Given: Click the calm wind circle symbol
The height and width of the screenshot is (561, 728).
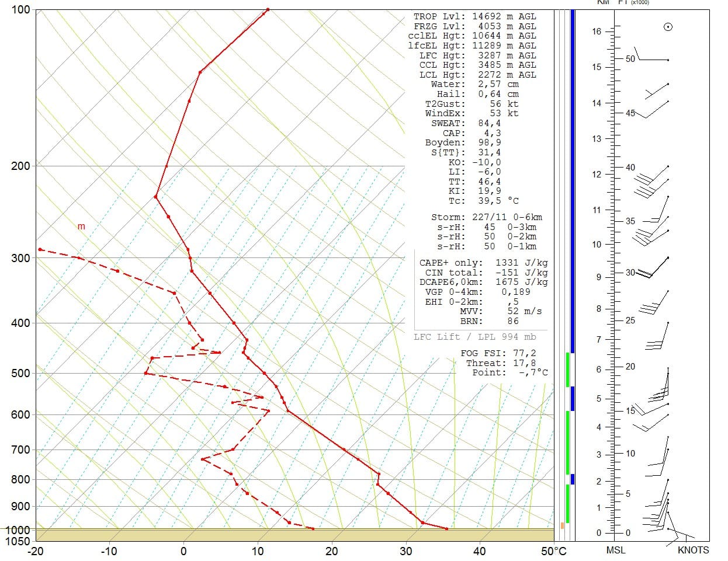Looking at the screenshot, I should 668,27.
